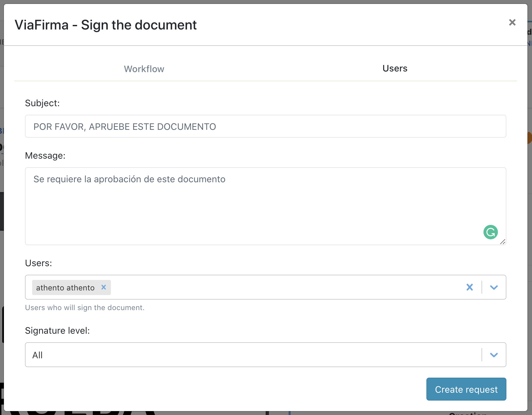Click into the Message text area

pos(266,206)
